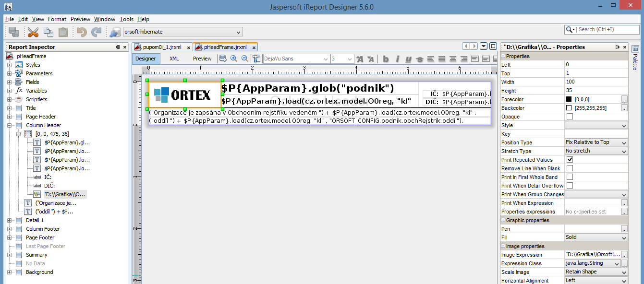Zoom out of the report designer

pyautogui.click(x=244, y=59)
